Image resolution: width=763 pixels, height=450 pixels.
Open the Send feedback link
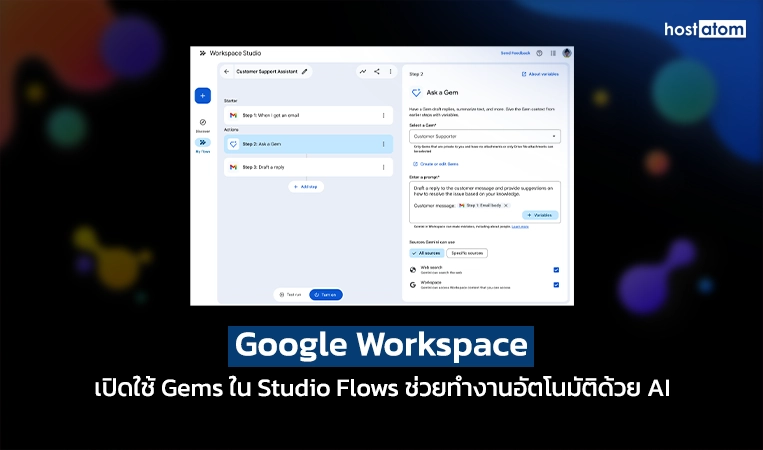tap(515, 53)
